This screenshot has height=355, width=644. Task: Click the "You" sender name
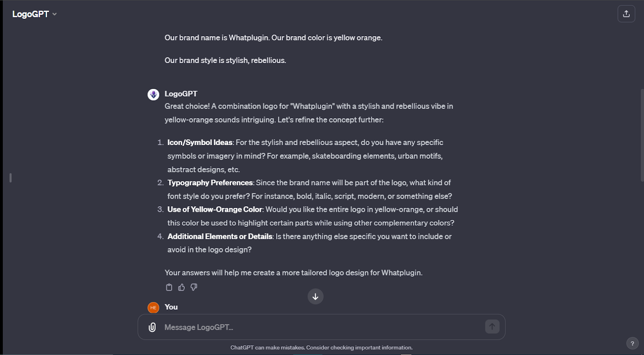[171, 307]
